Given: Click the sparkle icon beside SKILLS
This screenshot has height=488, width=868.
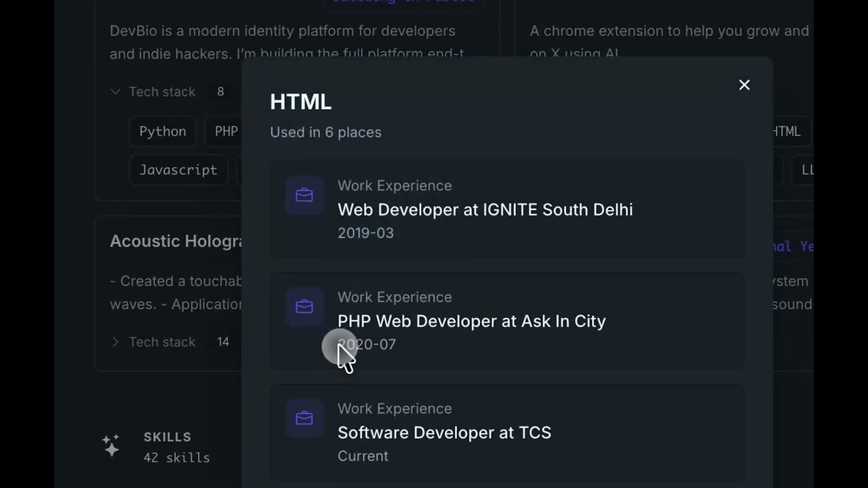Looking at the screenshot, I should pos(111,445).
